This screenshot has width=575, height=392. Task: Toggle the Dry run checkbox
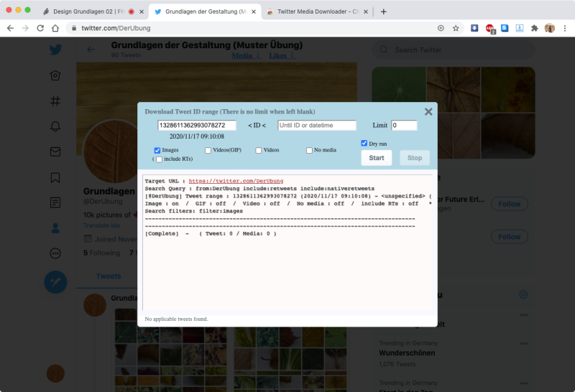(x=364, y=143)
